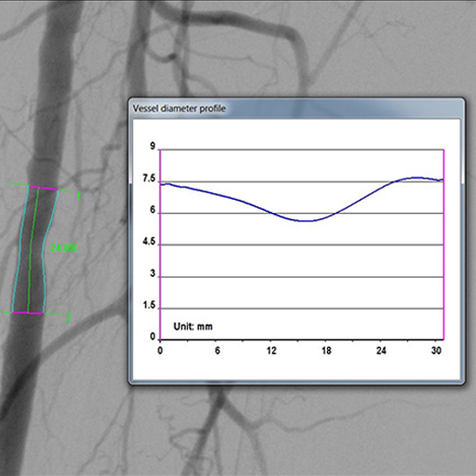Image resolution: width=476 pixels, height=476 pixels.
Task: Click the 7.5 value on vertical axis
Action: click(x=149, y=178)
